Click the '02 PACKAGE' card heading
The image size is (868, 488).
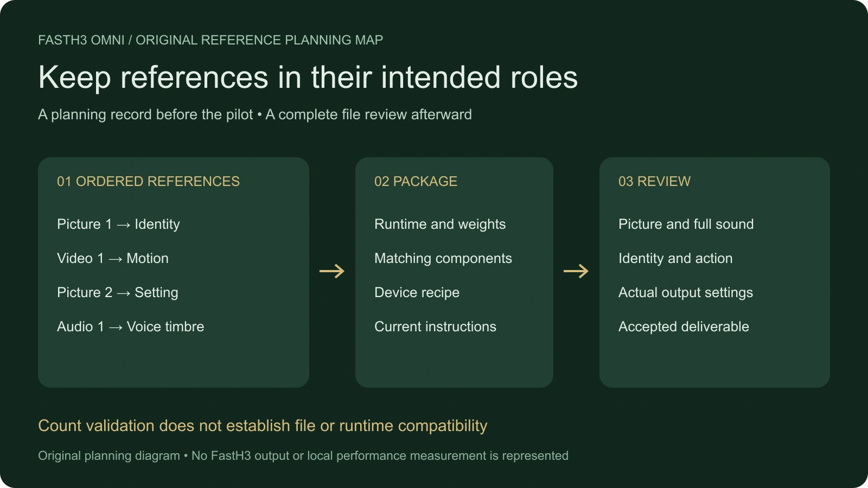coord(416,181)
